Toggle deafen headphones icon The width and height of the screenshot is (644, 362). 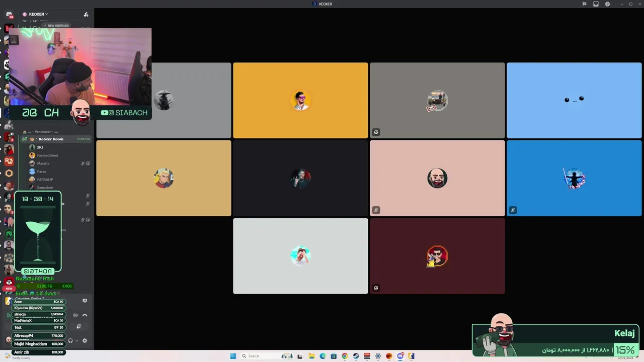point(70,340)
